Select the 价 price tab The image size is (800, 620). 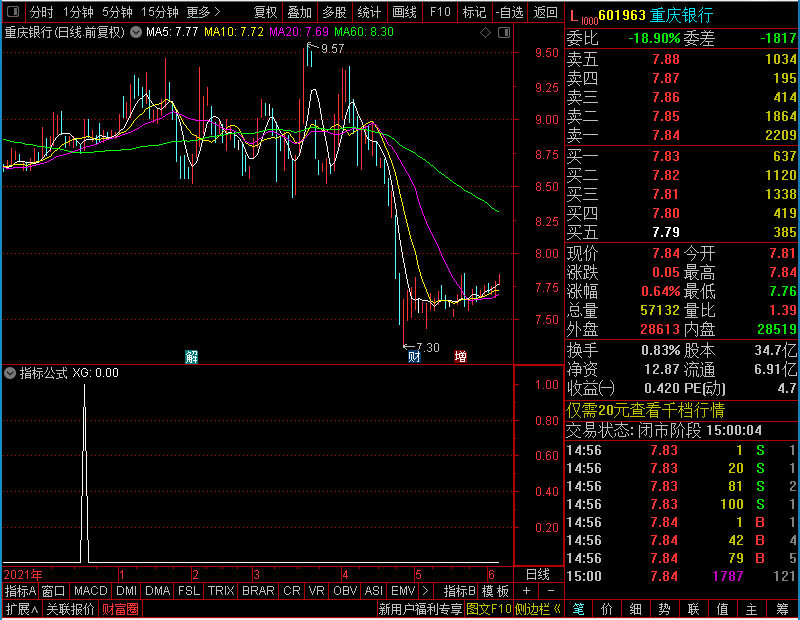607,609
